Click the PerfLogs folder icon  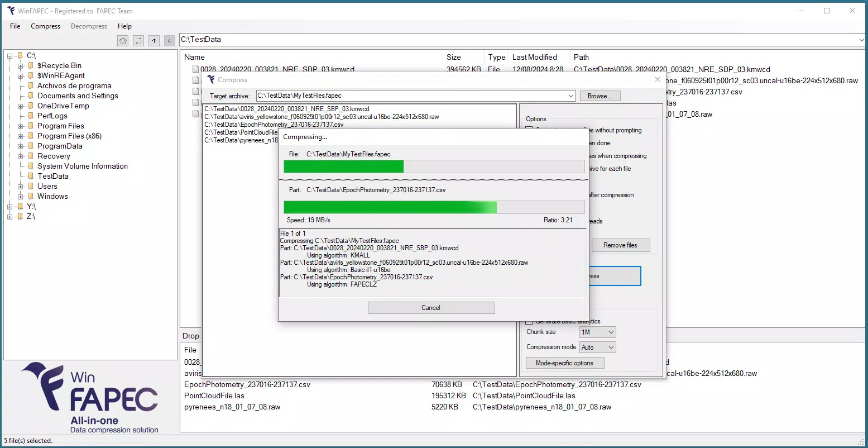coord(31,116)
